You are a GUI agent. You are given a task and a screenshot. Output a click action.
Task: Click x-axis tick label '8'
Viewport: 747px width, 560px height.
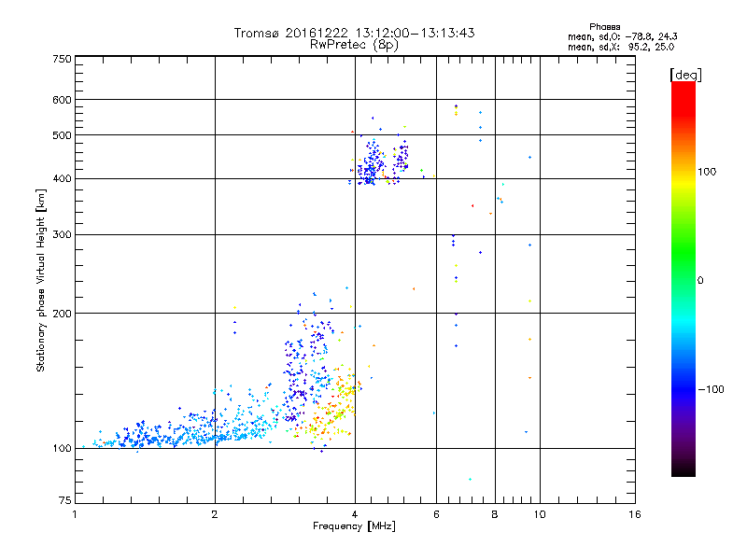tap(495, 514)
